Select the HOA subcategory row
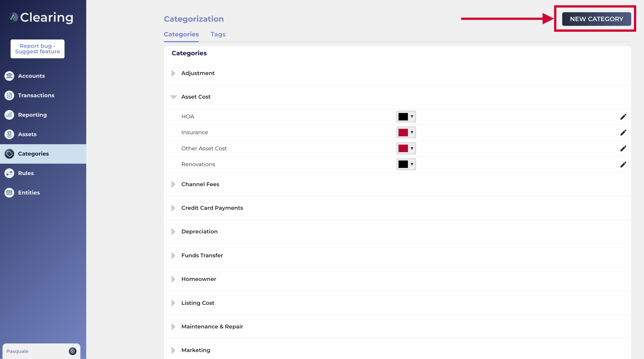This screenshot has height=359, width=644. (397, 117)
